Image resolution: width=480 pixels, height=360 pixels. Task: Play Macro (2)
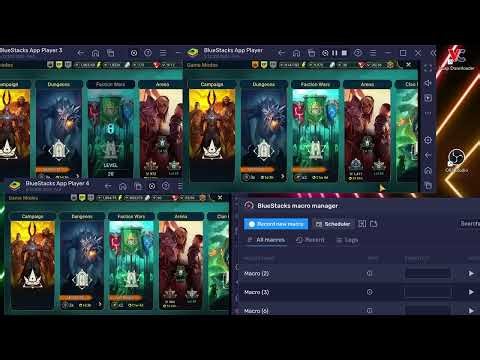[471, 273]
